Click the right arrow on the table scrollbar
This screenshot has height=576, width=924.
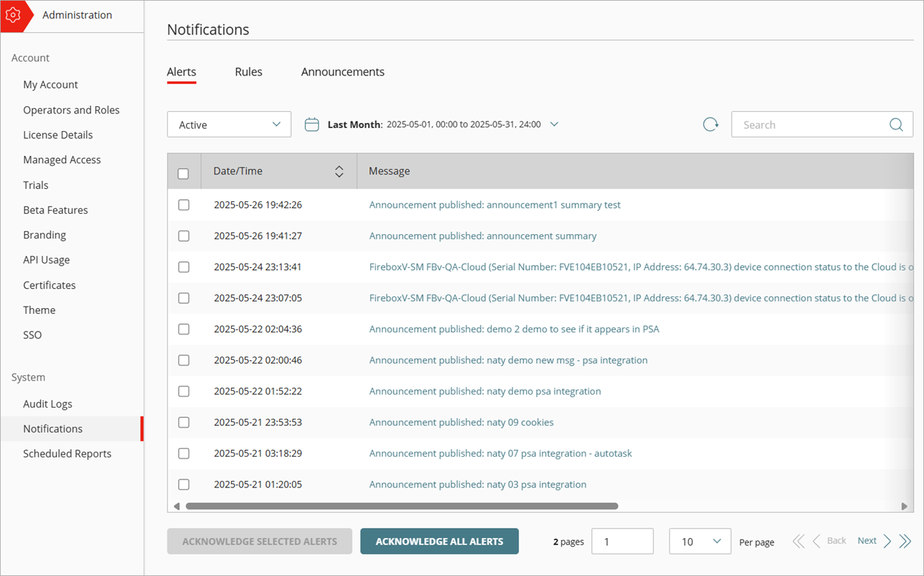904,506
